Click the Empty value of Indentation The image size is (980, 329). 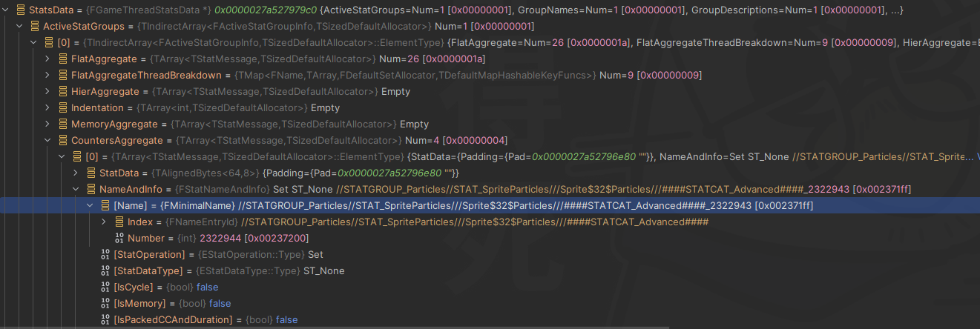(325, 108)
